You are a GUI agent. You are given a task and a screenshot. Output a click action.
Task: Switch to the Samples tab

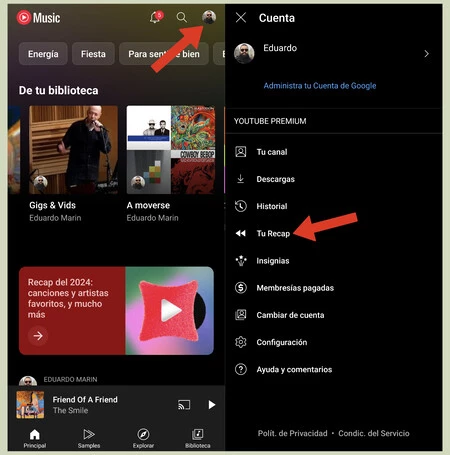point(89,438)
